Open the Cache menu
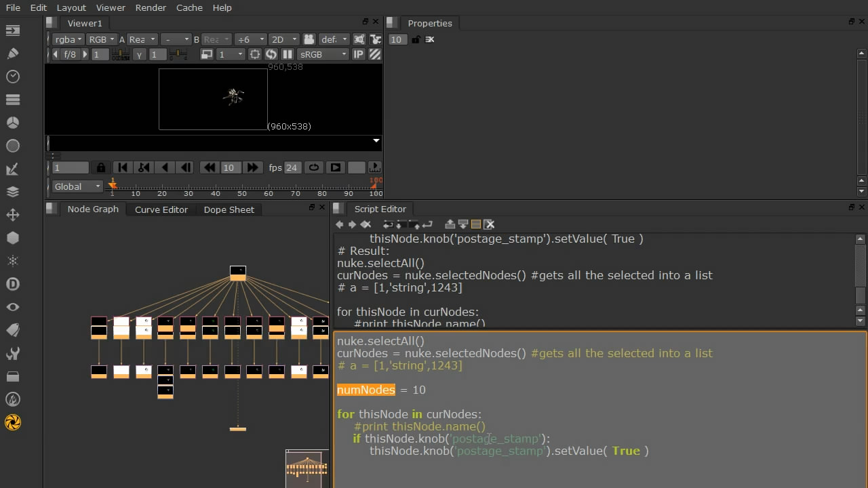This screenshot has width=868, height=488. [x=189, y=7]
